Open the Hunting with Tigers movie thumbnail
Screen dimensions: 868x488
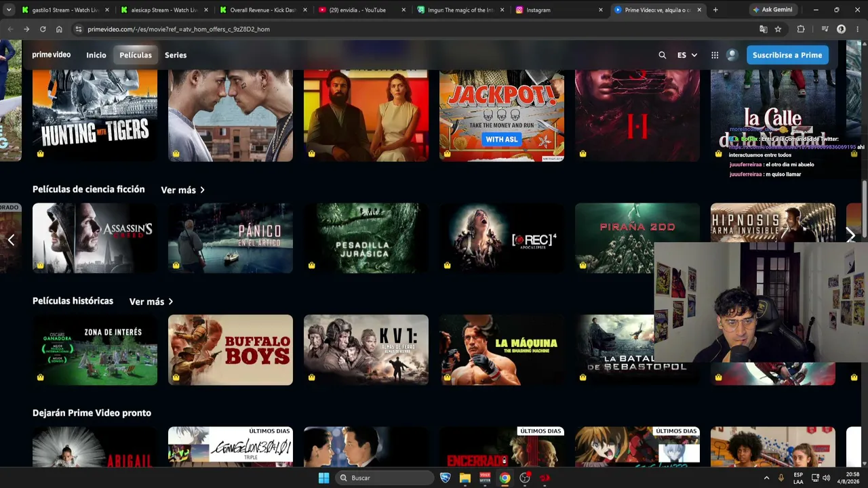(95, 115)
